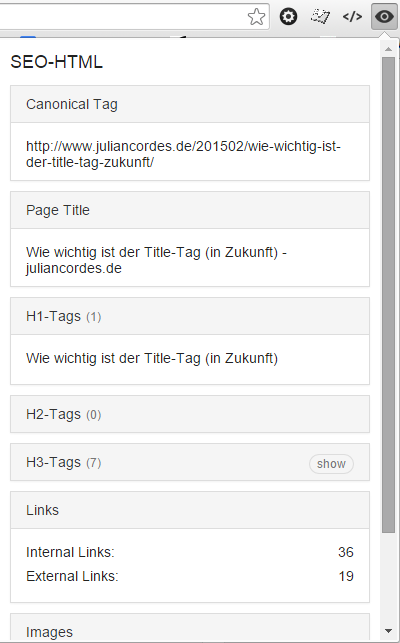Image resolution: width=400 pixels, height=643 pixels.
Task: Click the scrollbar down arrow
Action: [388, 631]
